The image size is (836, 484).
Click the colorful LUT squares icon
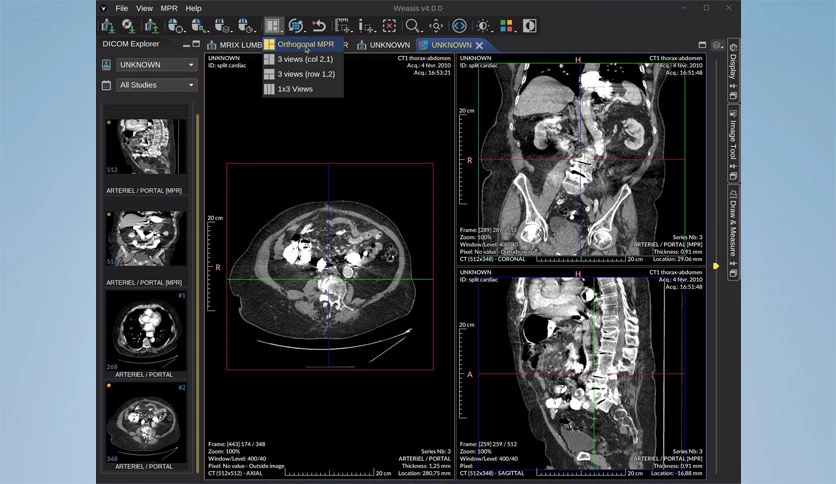(x=506, y=26)
